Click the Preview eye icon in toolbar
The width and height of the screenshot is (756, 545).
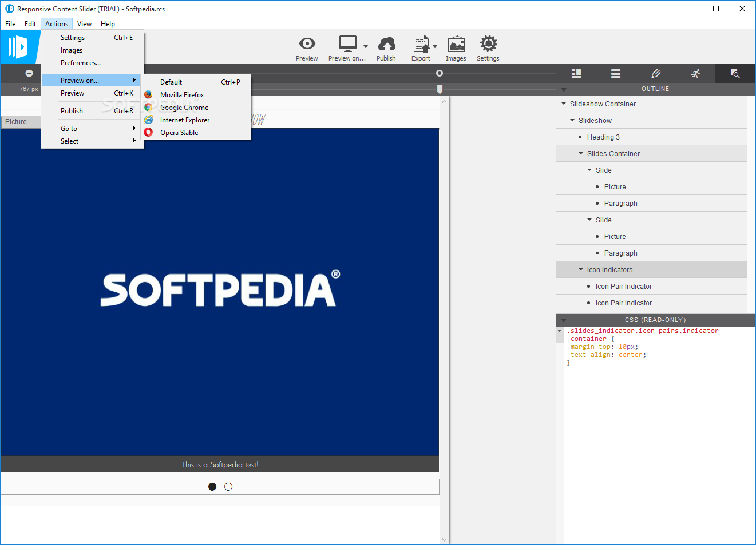click(x=307, y=43)
